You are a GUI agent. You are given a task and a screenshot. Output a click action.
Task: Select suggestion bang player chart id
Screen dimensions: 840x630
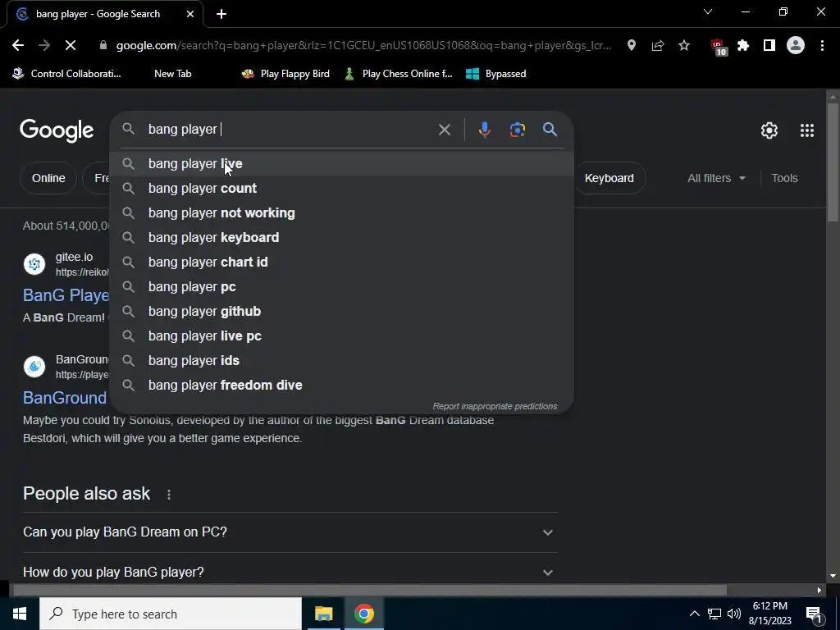[342, 262]
